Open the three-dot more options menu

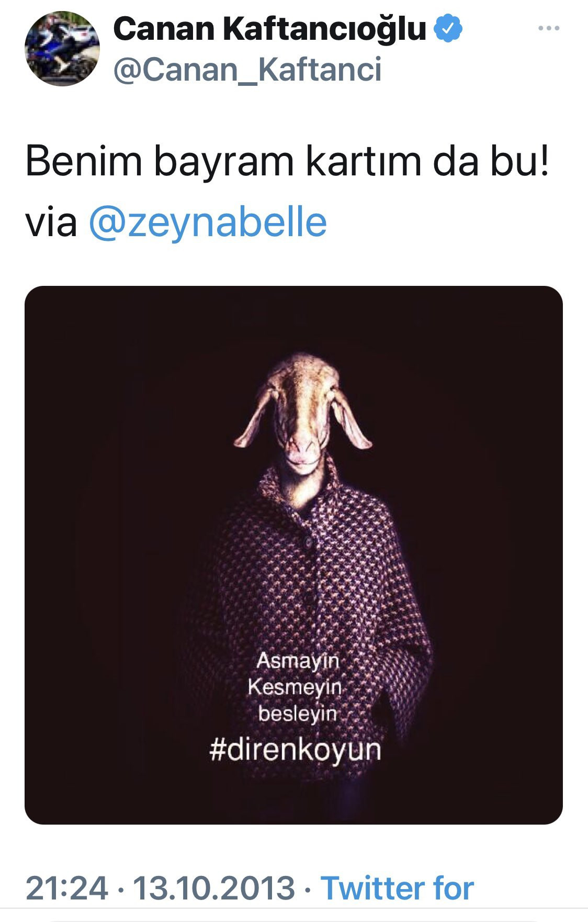548,28
